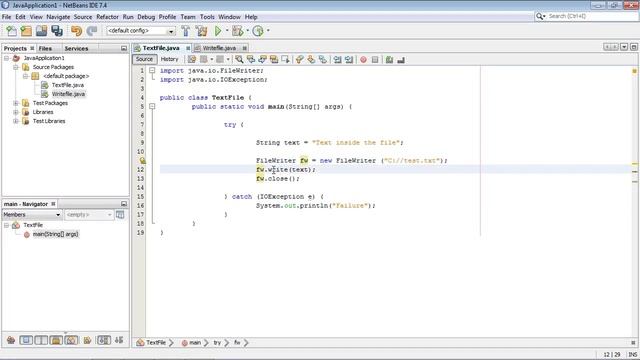Open the Members dropdown in Navigator
640x360 pixels.
32,215
